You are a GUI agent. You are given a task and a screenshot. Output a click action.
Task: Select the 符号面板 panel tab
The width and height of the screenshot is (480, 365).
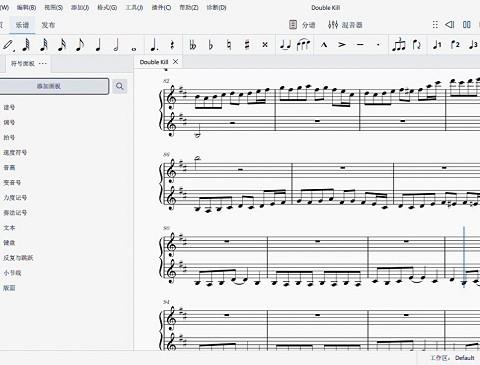tap(23, 63)
